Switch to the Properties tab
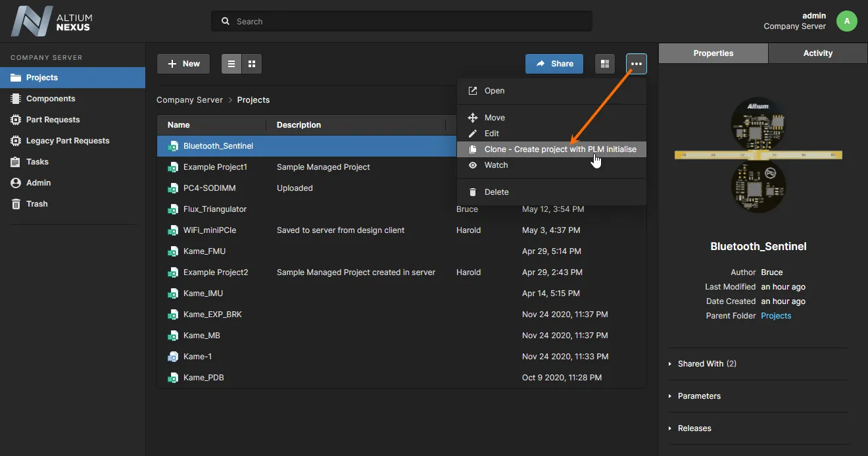Viewport: 868px width, 456px height. [713, 53]
